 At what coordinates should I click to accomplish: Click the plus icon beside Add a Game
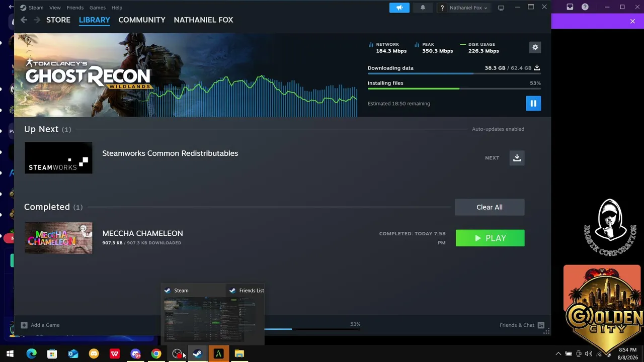[x=24, y=325]
